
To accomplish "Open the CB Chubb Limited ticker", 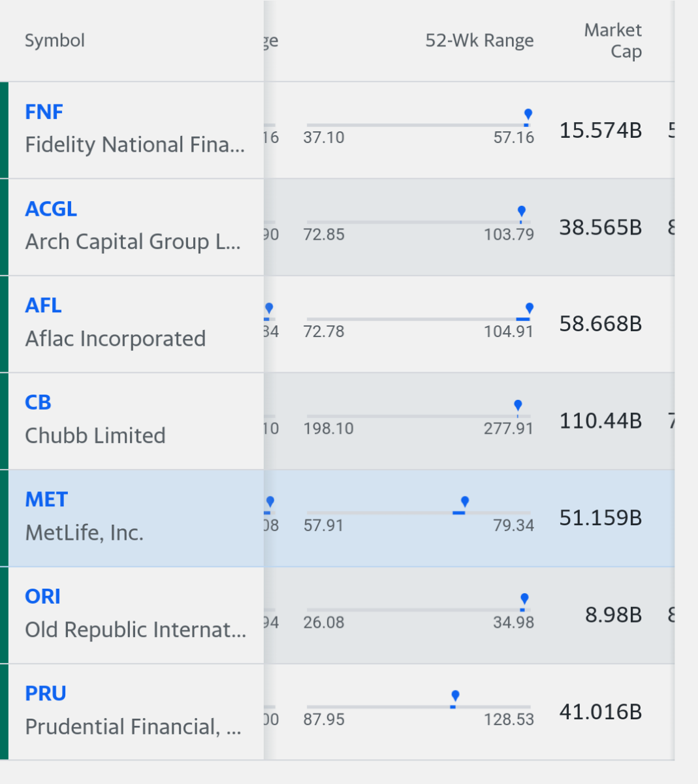I will 38,402.
